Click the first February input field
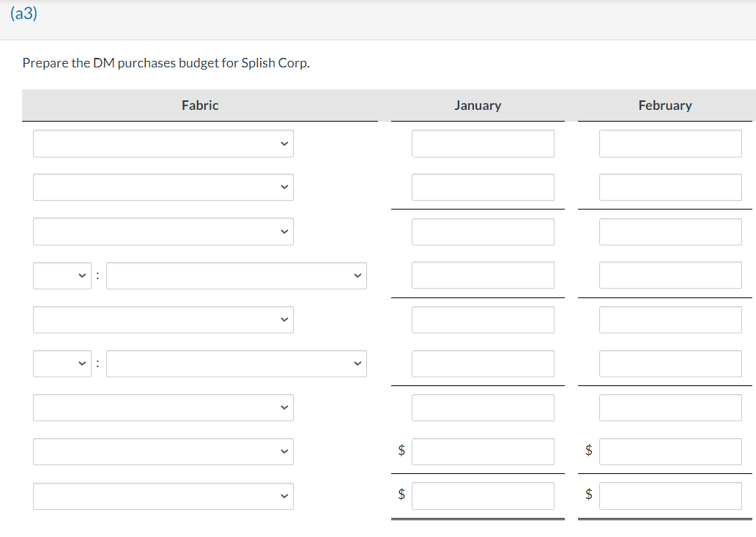756x537 pixels. [x=670, y=144]
